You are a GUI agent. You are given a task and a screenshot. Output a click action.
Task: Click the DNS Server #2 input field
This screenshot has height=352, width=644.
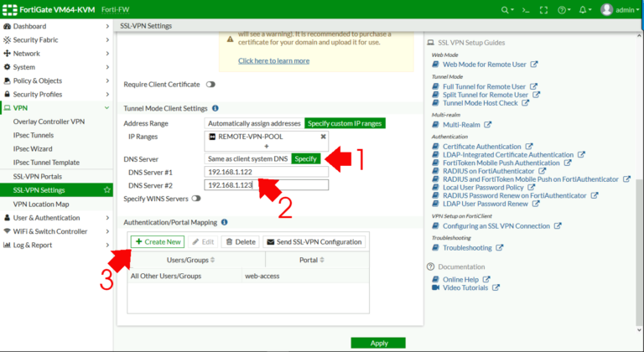(266, 185)
